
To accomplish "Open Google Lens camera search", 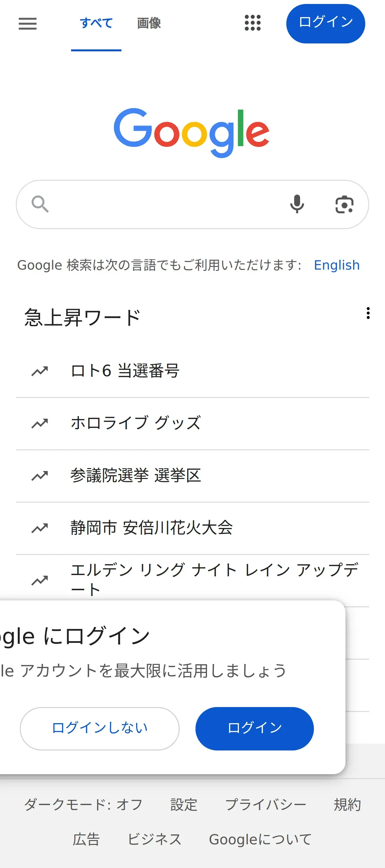I will (x=344, y=204).
